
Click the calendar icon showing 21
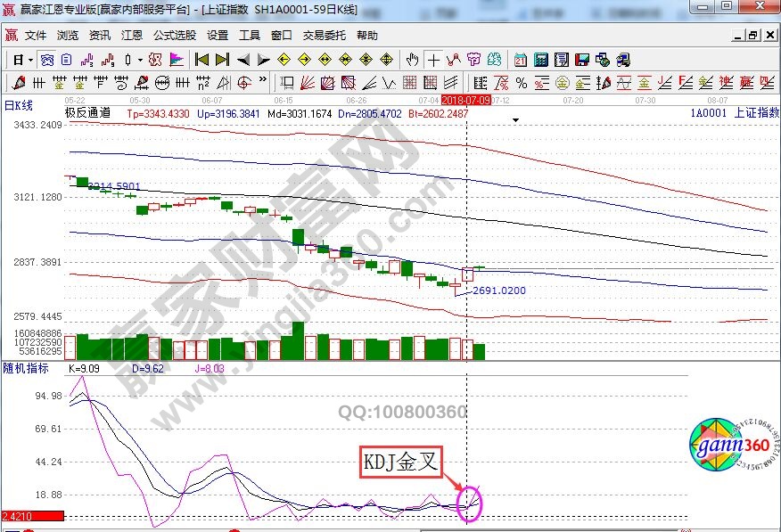pos(521,60)
